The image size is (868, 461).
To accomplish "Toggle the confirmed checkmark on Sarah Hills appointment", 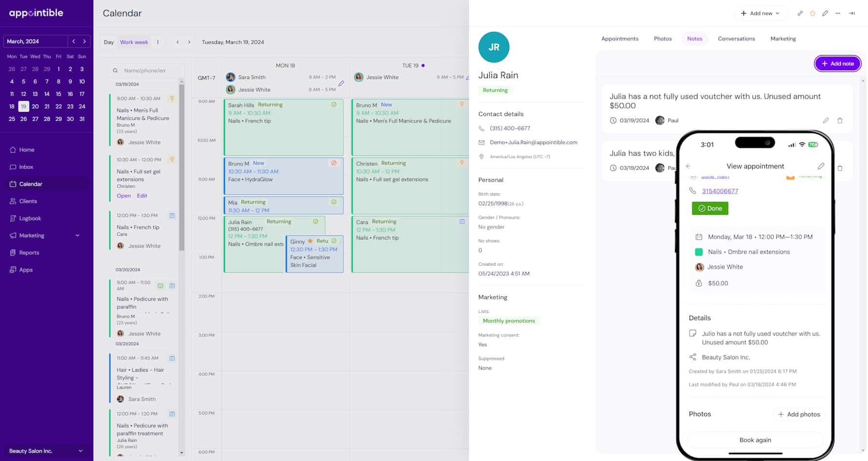I will 334,105.
